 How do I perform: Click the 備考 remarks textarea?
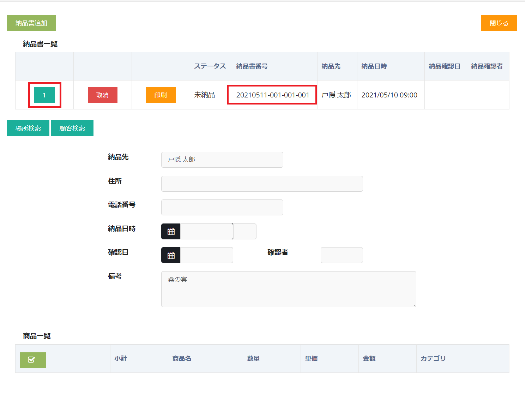point(288,289)
